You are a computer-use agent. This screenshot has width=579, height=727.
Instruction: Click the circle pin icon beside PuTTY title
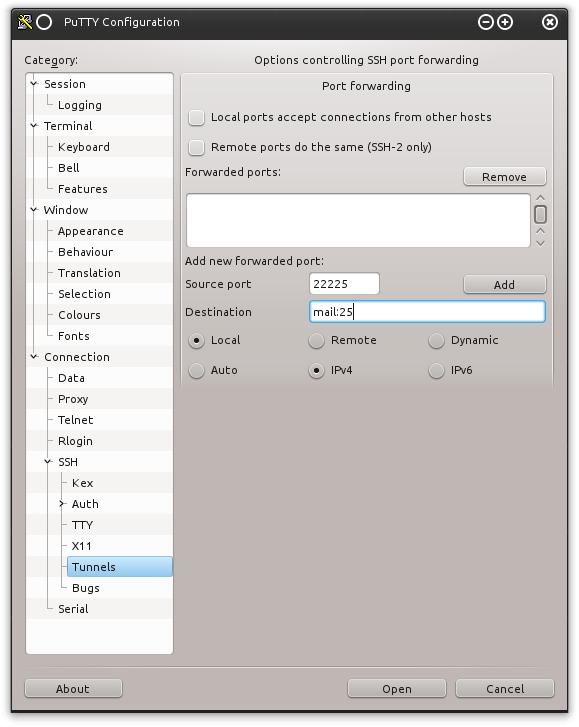45,22
